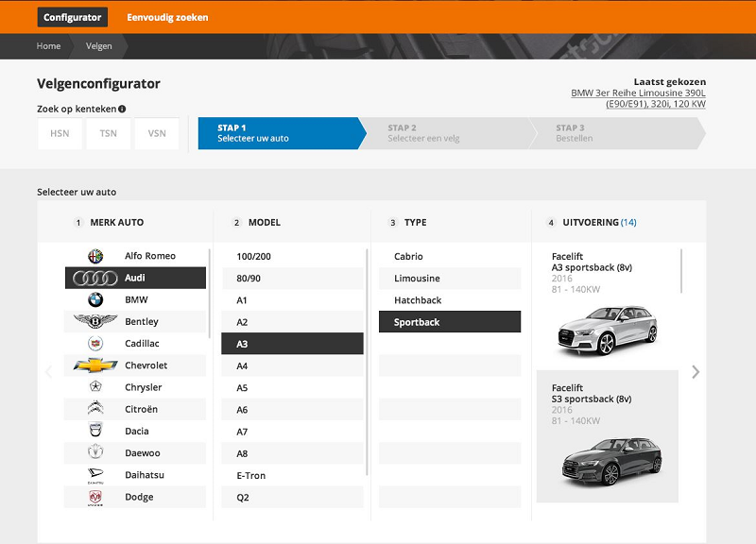Select model A1

coord(292,300)
